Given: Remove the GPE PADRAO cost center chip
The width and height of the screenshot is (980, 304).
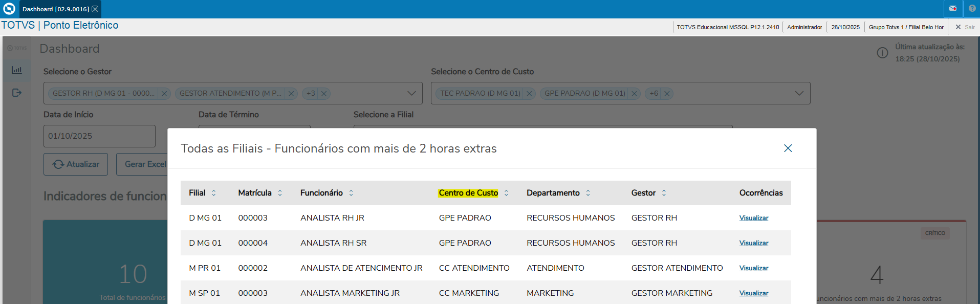Looking at the screenshot, I should point(635,94).
